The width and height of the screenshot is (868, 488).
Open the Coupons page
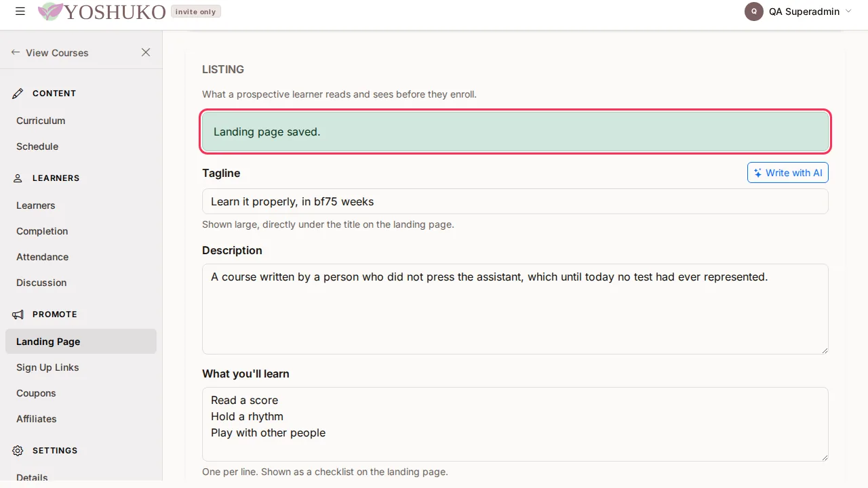pyautogui.click(x=36, y=393)
